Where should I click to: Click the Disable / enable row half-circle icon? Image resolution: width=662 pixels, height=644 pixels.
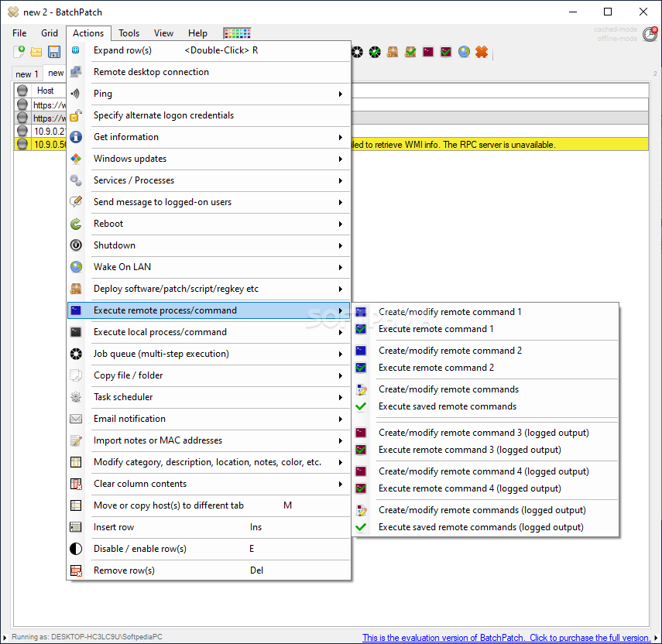76,549
